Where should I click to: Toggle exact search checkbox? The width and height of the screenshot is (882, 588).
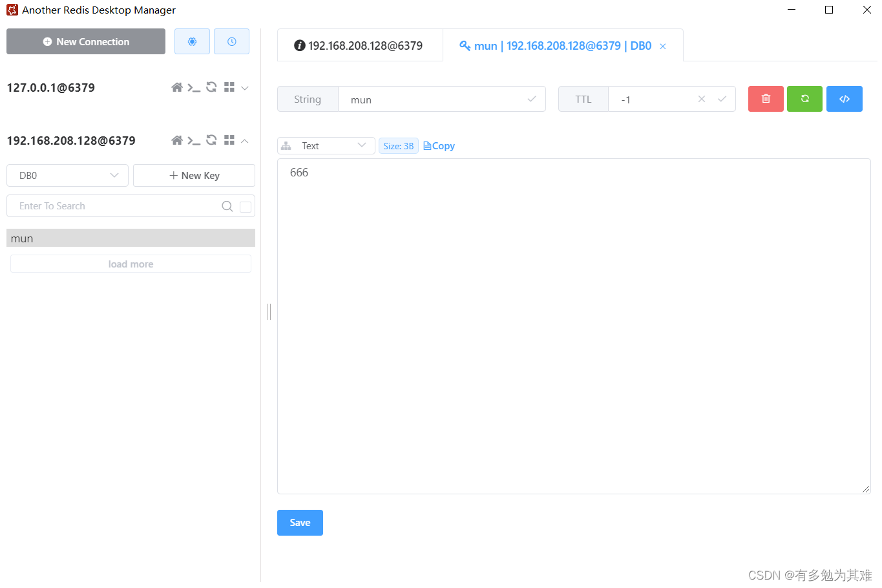tap(246, 207)
